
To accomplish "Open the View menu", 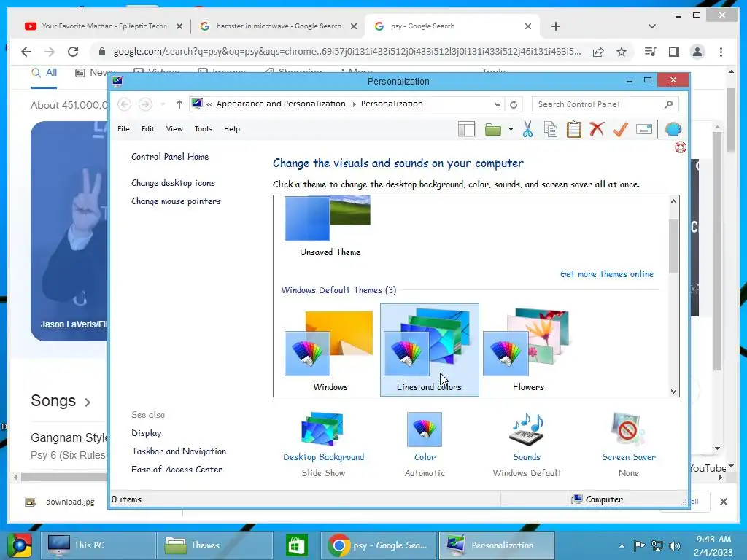I will (174, 128).
